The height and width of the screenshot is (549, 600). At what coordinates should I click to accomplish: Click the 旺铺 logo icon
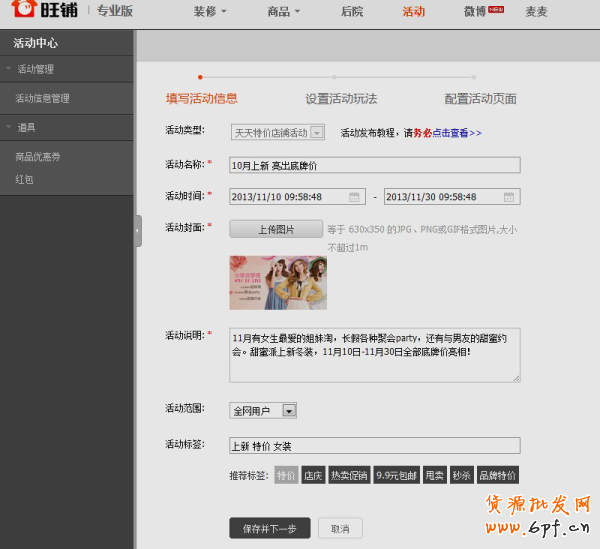[x=23, y=12]
